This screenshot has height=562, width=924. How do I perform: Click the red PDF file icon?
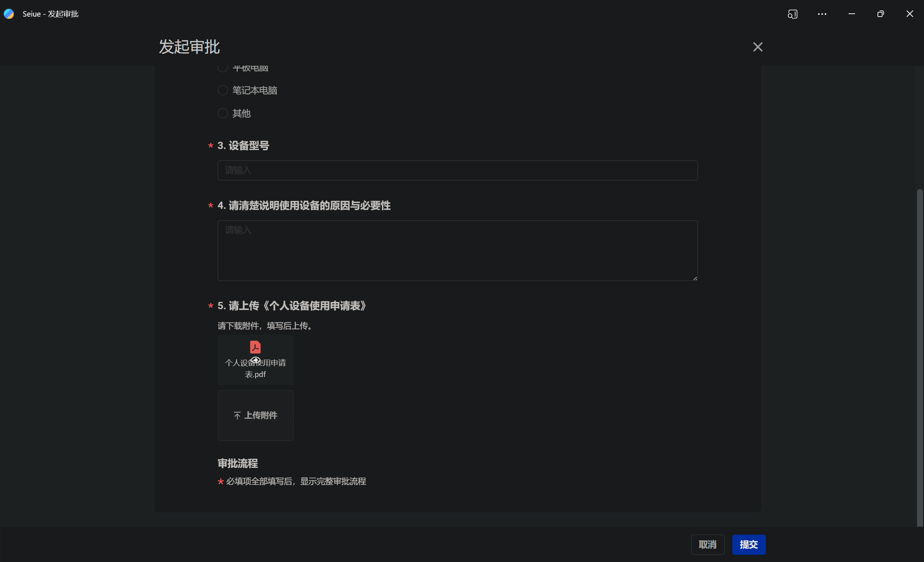[255, 347]
